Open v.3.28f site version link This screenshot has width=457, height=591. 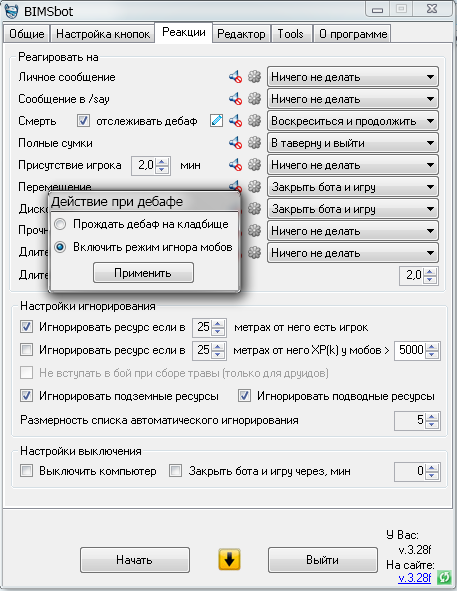pyautogui.click(x=414, y=577)
